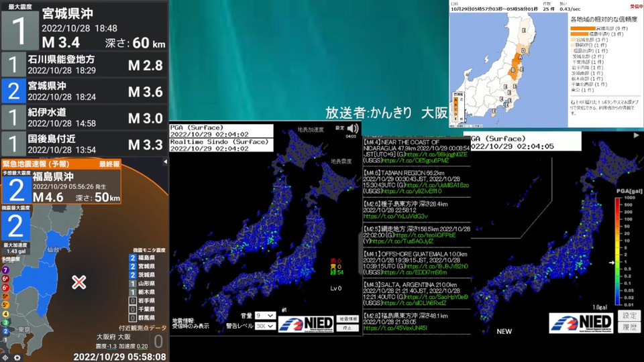Click the 地震情報 button

pyautogui.click(x=347, y=319)
